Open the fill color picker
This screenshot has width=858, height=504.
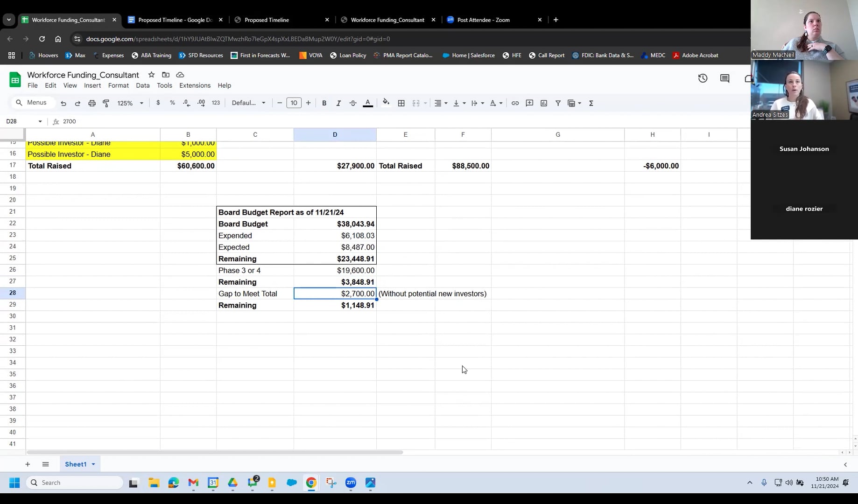386,103
